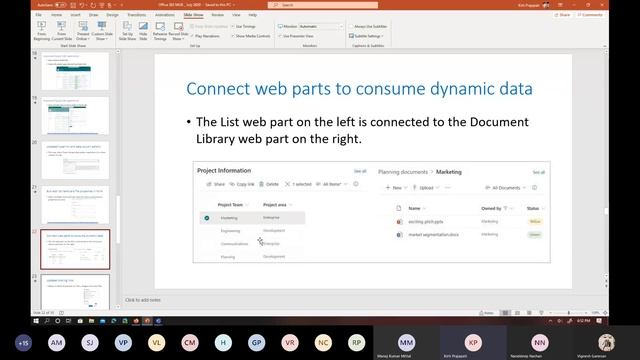This screenshot has height=360, width=640.
Task: Click Fit slide to window icon
Action: 605,313
